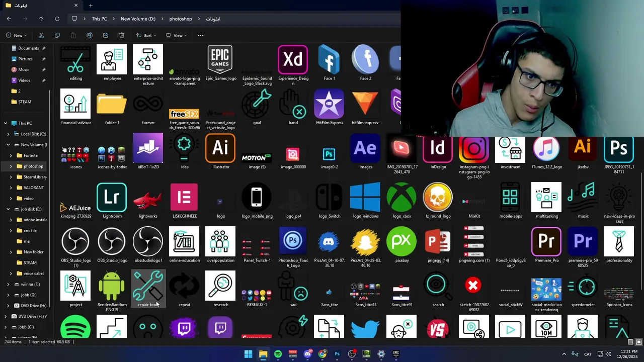Screen dimensions: 644x362
Task: Select the HitFilm Express file
Action: coord(329,107)
